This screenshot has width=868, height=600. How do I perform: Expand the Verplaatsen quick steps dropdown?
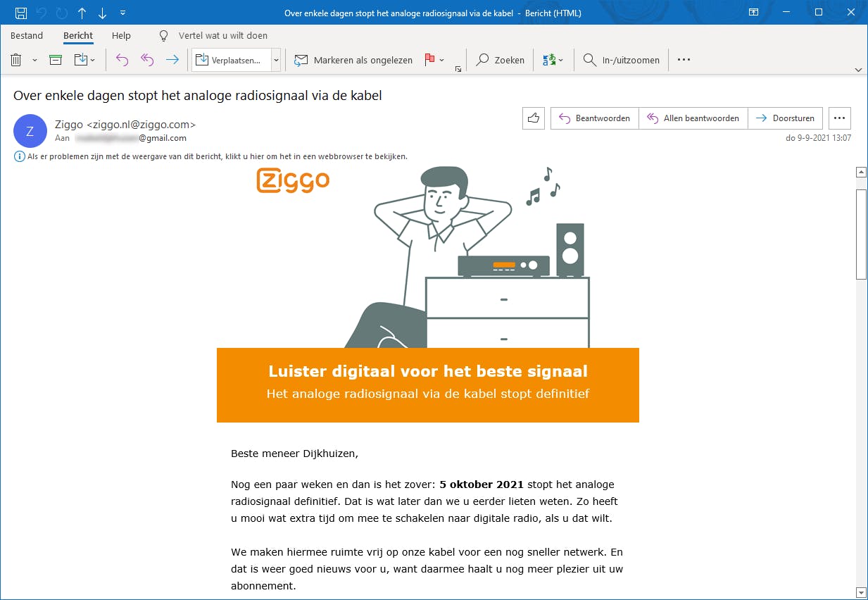click(x=276, y=60)
